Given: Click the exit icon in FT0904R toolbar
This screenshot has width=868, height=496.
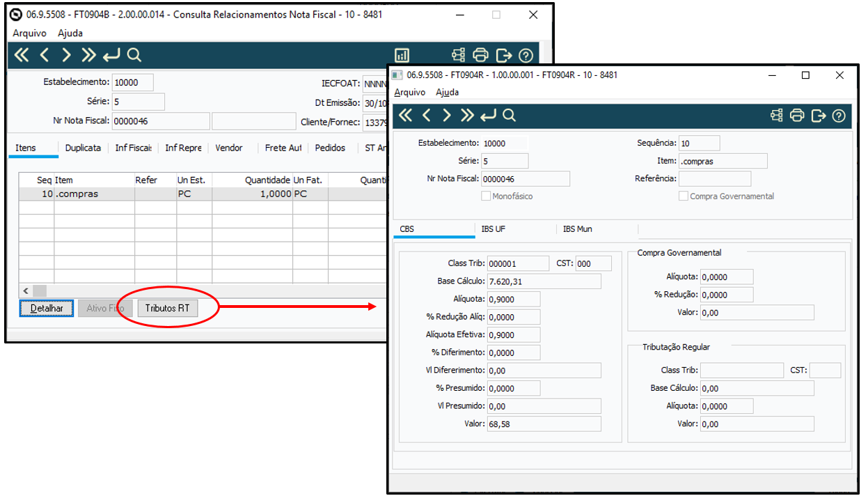Looking at the screenshot, I should [x=819, y=115].
